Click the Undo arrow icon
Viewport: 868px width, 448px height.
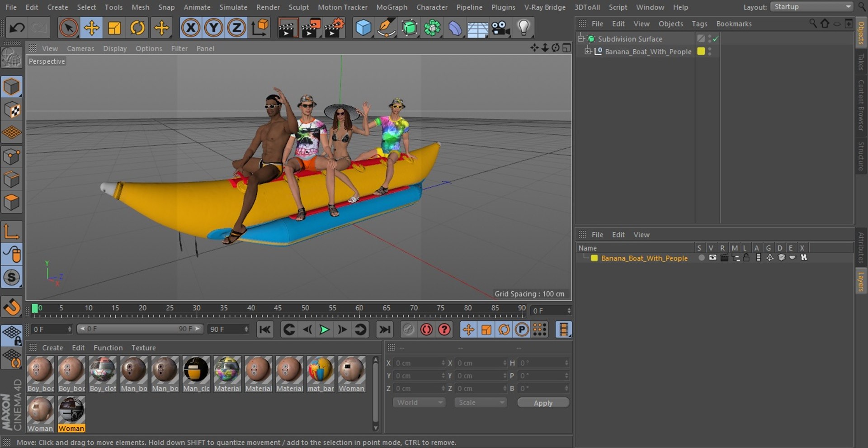[x=17, y=28]
